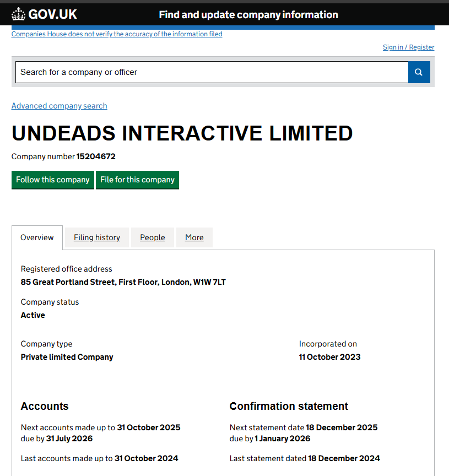Open 'Find and update company information' header link

tap(248, 15)
